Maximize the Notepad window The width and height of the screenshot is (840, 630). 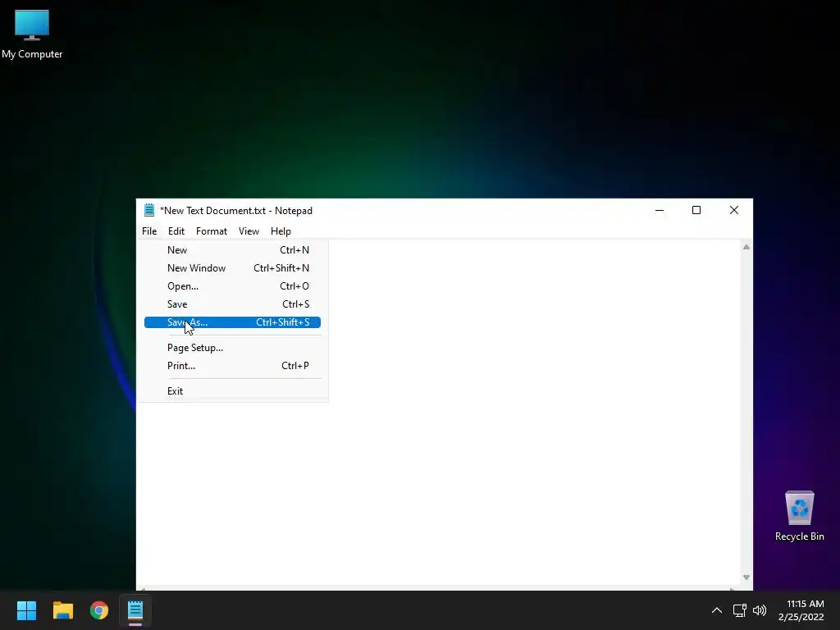[x=696, y=210]
